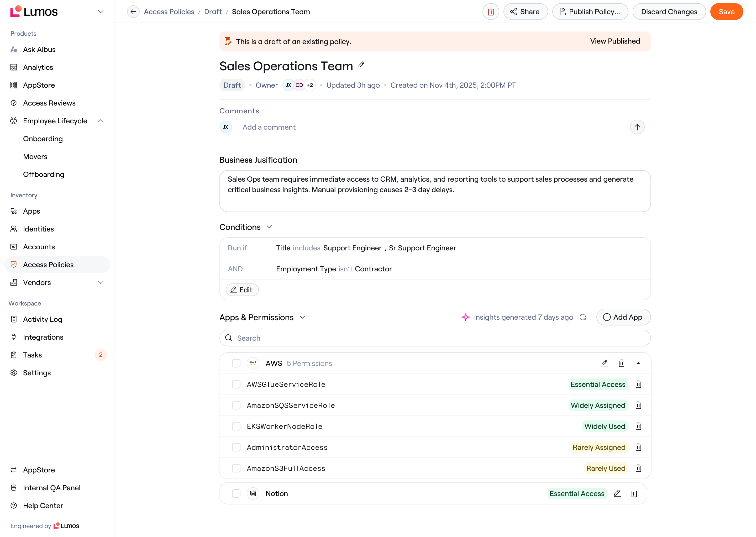Click the back arrow beside Access Policies breadcrumb
The height and width of the screenshot is (537, 756).
[133, 12]
